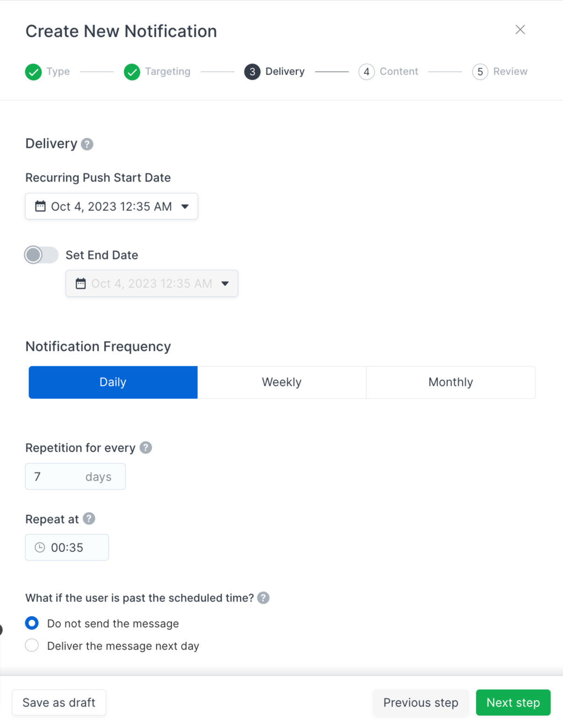Select Do not send the message option
Viewport: 563px width, 728px height.
32,623
